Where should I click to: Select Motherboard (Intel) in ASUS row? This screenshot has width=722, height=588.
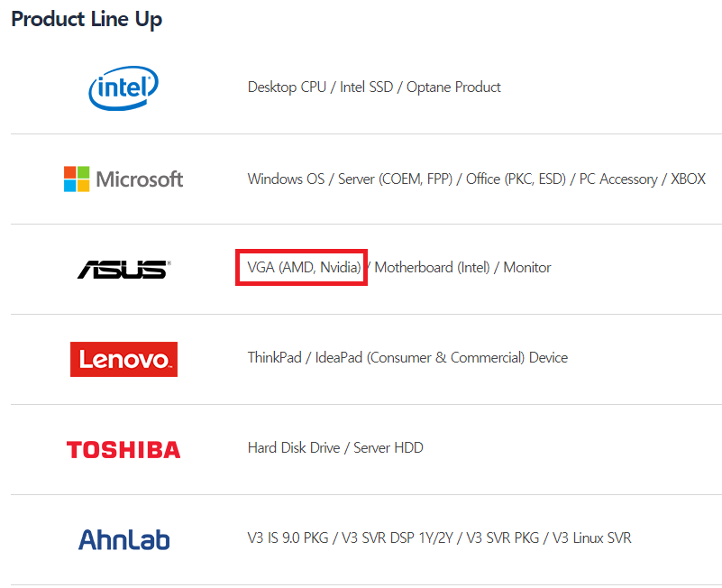(432, 268)
